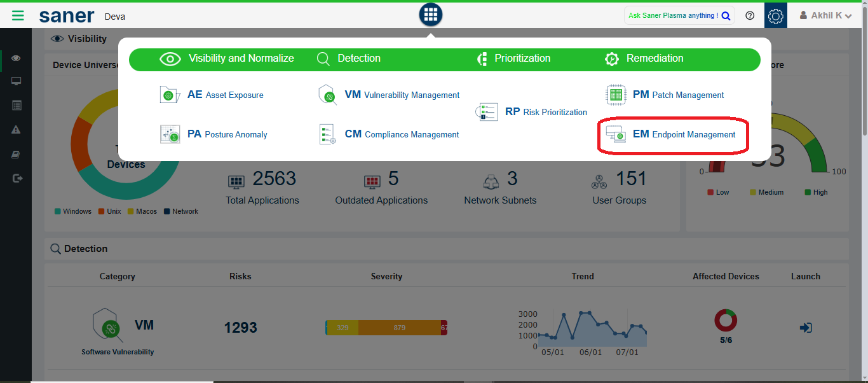Click the VM risks count 1293
This screenshot has height=383, width=868.
[x=240, y=328]
